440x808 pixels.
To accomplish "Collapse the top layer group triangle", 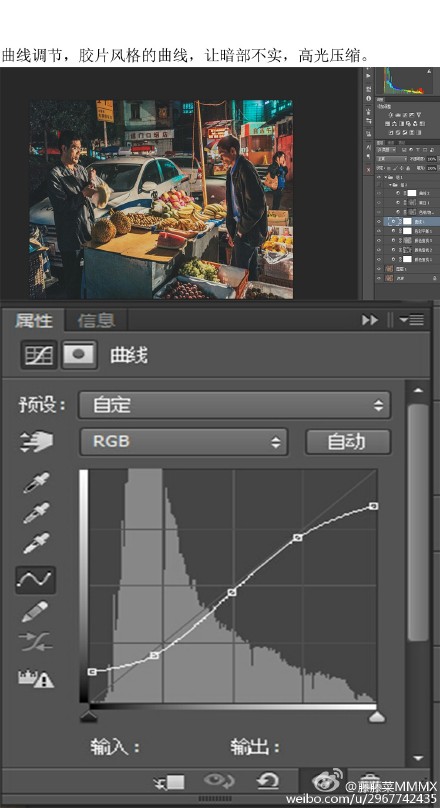I will 385,177.
